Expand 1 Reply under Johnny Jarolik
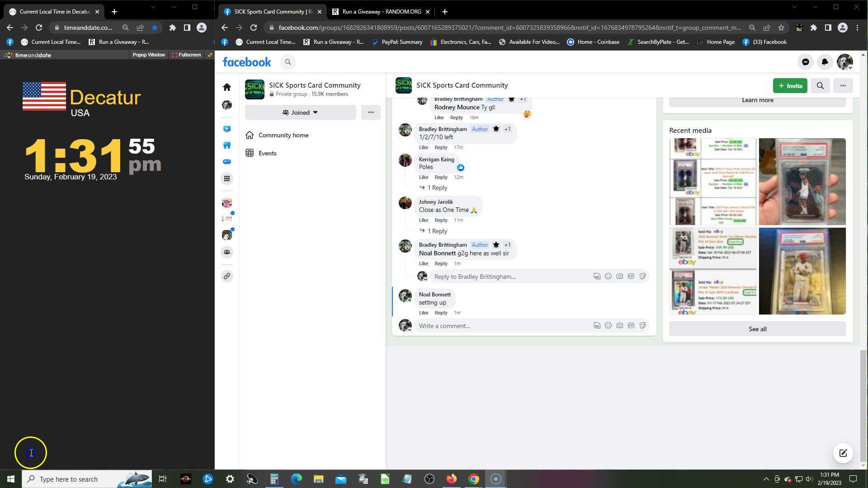This screenshot has width=868, height=488. pyautogui.click(x=437, y=231)
